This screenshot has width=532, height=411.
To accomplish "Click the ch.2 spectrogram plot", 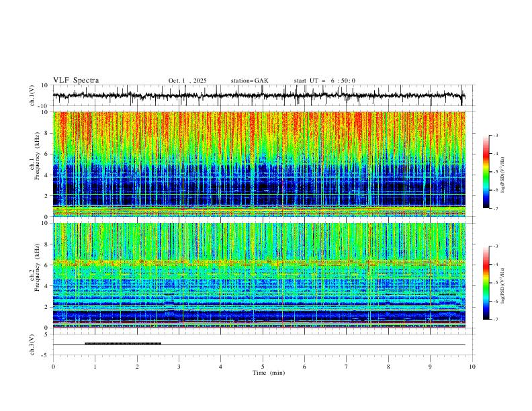I will click(259, 275).
